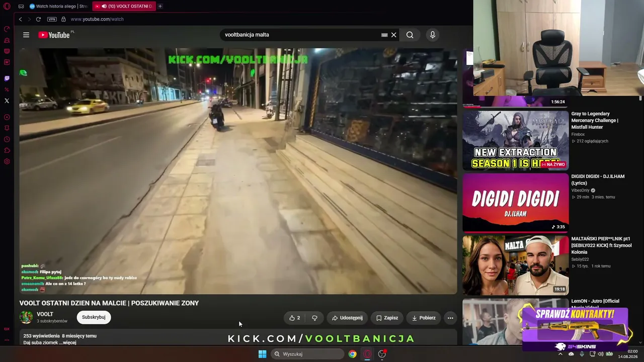
Task: Start voice search with microphone
Action: [432, 35]
